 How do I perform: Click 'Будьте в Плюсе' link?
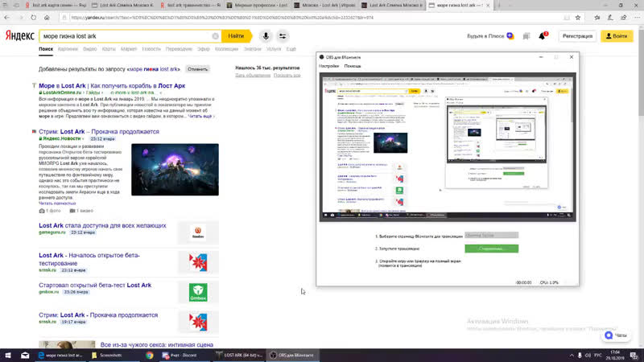click(485, 36)
